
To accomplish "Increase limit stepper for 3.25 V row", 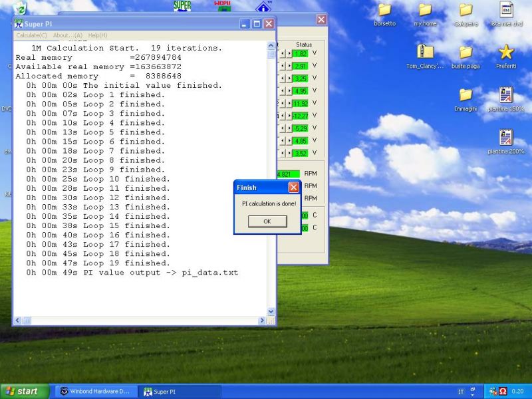I will [x=289, y=78].
